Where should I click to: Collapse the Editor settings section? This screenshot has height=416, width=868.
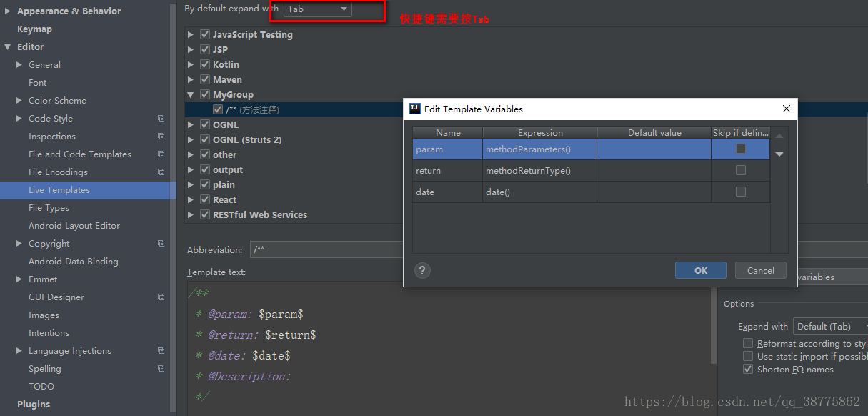point(8,47)
